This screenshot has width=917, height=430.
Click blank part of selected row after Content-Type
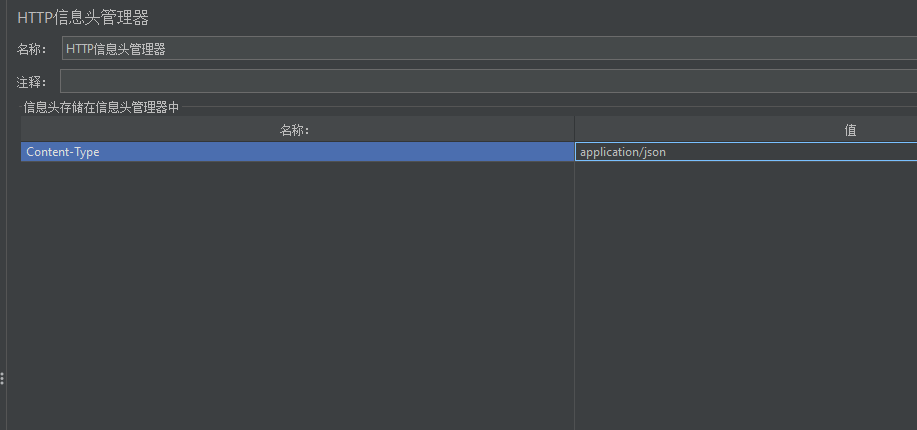(350, 152)
